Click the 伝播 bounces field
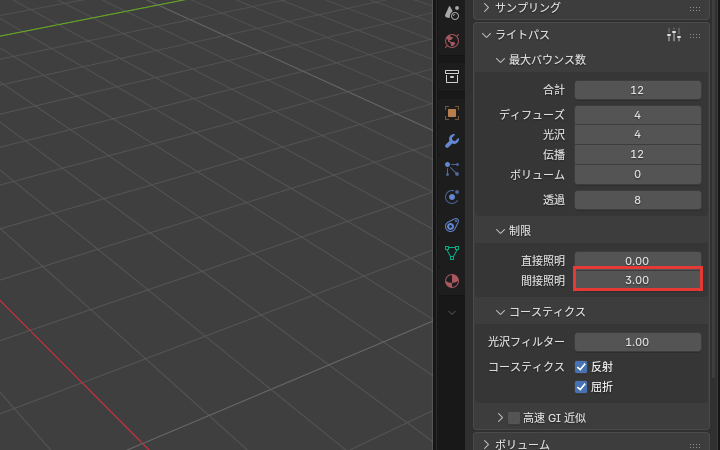720x450 pixels. [x=638, y=154]
